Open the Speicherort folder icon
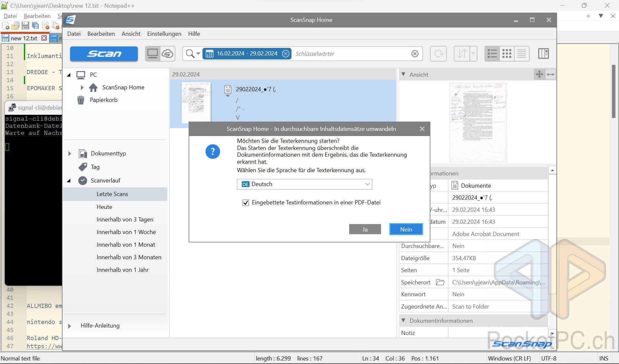Image resolution: width=619 pixels, height=364 pixels. [440, 282]
